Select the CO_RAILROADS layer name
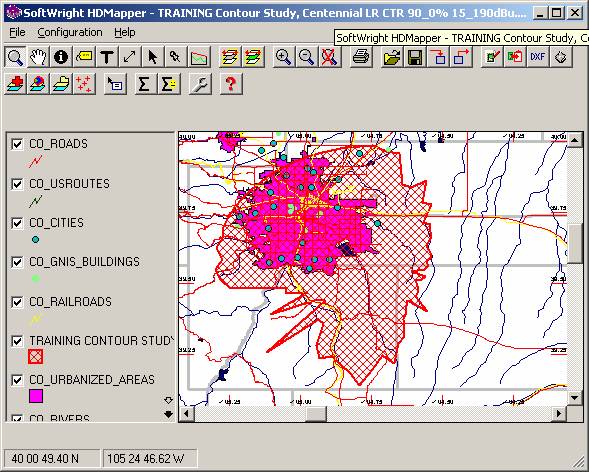The height and width of the screenshot is (472, 589). point(71,302)
